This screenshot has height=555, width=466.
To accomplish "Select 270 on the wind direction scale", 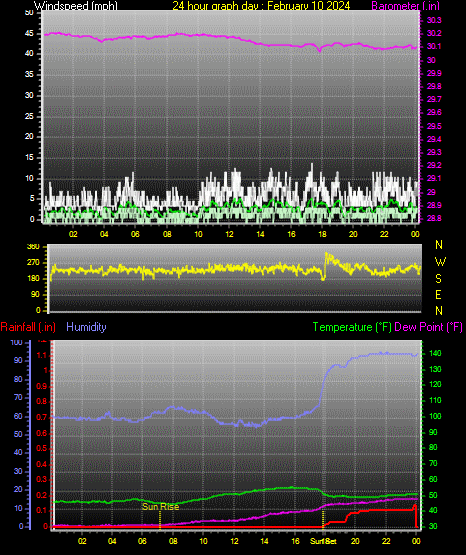I will point(33,263).
